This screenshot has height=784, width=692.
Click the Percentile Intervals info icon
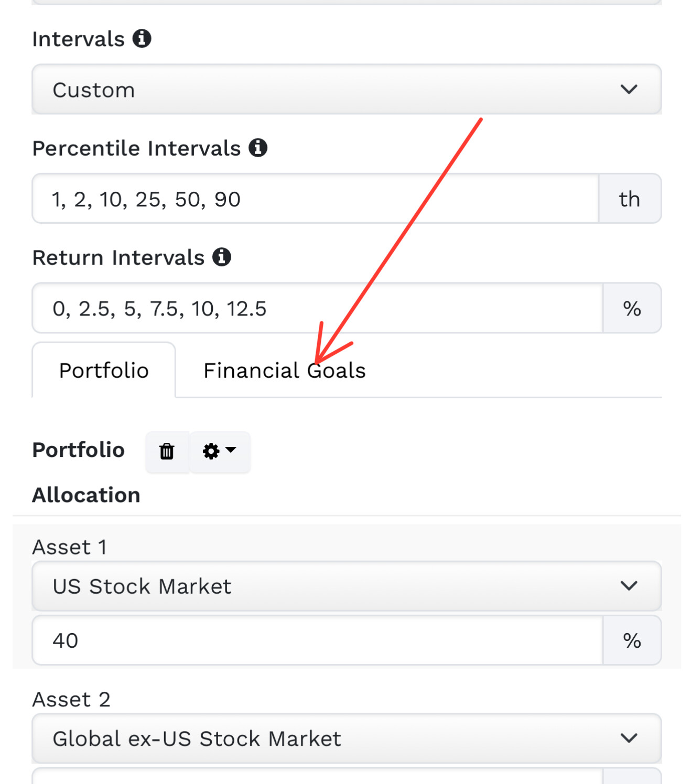coord(258,148)
